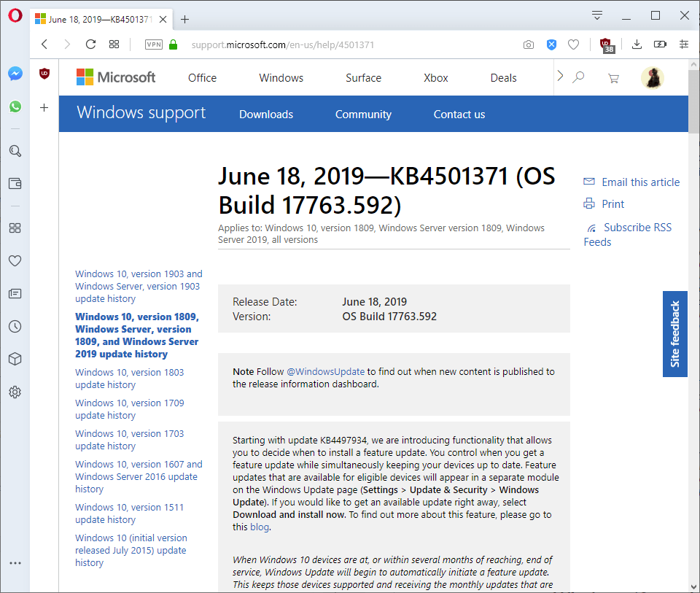Open version 1511 update history link
This screenshot has height=593, width=700.
click(x=130, y=513)
